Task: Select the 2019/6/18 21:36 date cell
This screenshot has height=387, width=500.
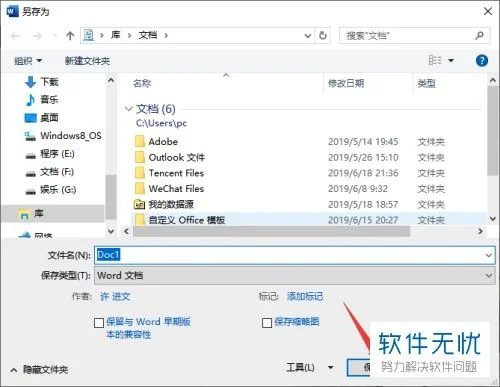Action: [x=363, y=173]
